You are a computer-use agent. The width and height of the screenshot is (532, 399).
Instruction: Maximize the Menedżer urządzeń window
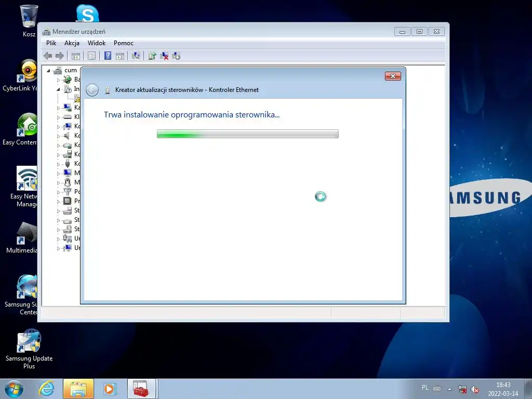pyautogui.click(x=419, y=32)
